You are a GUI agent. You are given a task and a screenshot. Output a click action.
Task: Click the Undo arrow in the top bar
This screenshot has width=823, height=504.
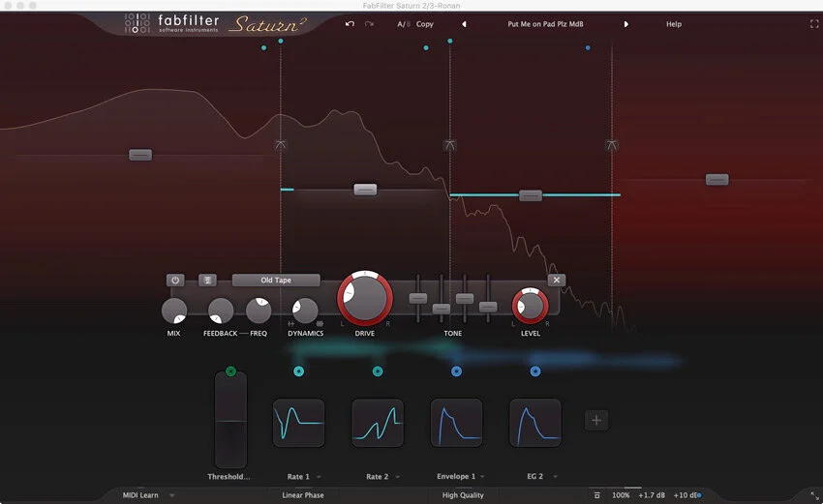350,24
